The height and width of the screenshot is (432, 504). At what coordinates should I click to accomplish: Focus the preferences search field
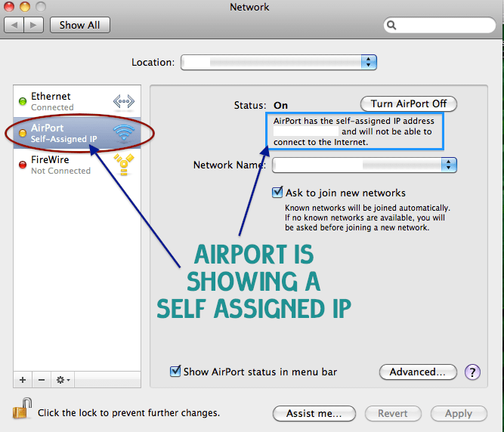click(x=439, y=25)
